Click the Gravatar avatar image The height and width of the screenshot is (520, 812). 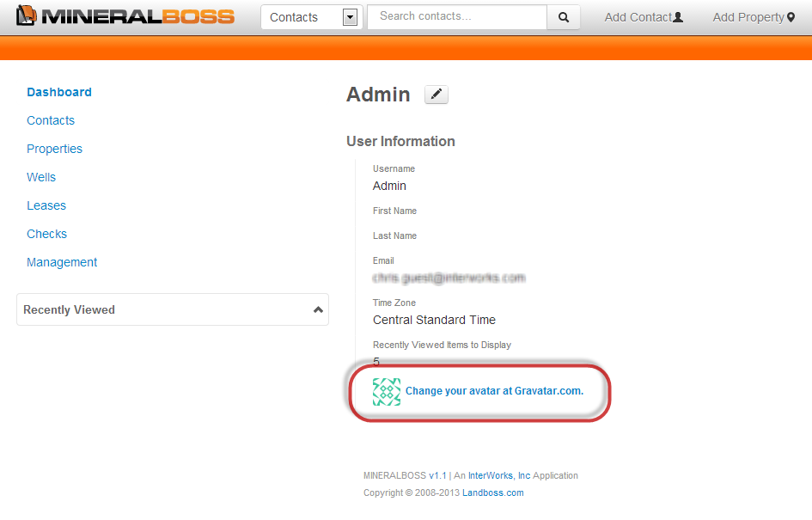387,391
